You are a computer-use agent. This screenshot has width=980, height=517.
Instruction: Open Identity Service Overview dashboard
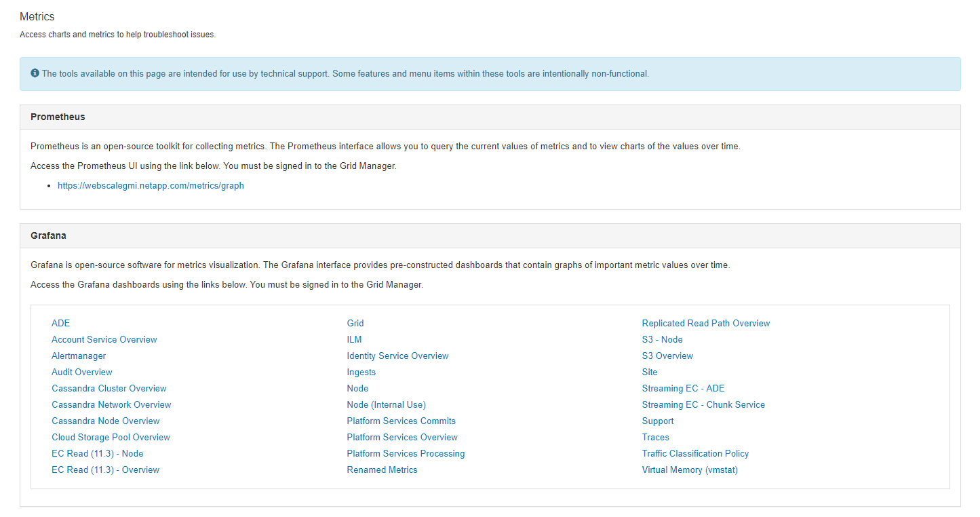click(398, 356)
